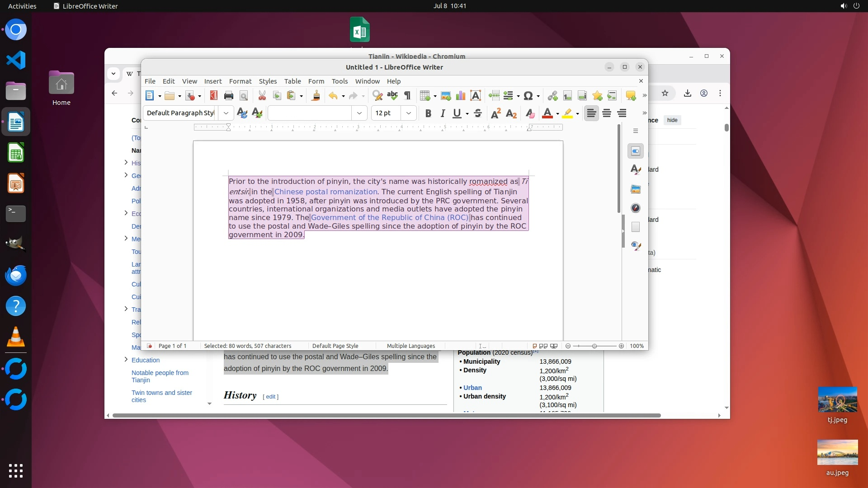Click the Insert Image toolbar icon
Image resolution: width=868 pixels, height=488 pixels.
pos(446,96)
